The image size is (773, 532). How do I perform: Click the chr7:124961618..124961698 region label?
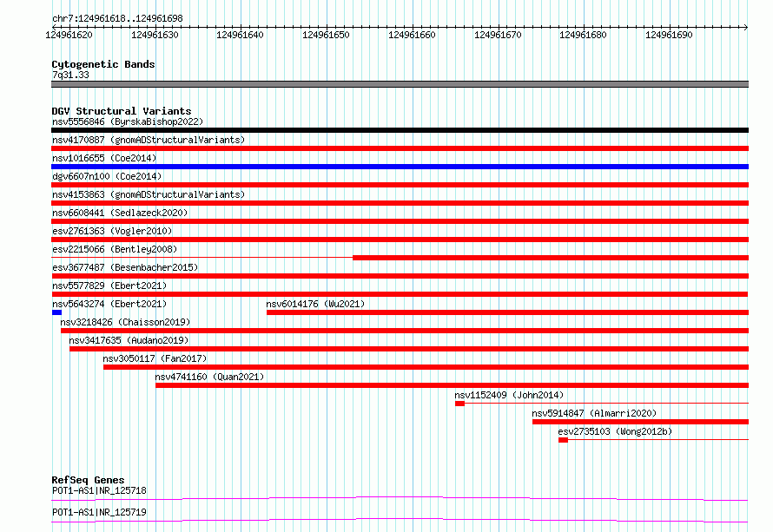pos(117,18)
